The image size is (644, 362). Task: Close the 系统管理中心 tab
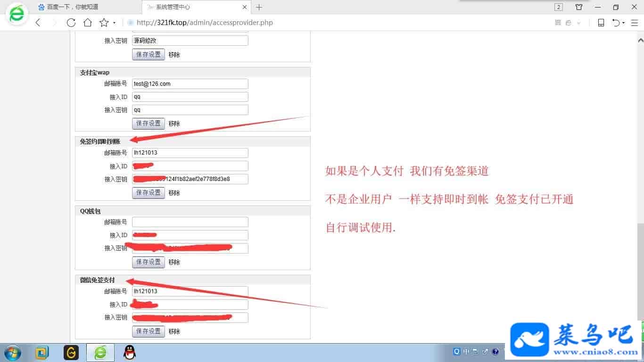[245, 7]
